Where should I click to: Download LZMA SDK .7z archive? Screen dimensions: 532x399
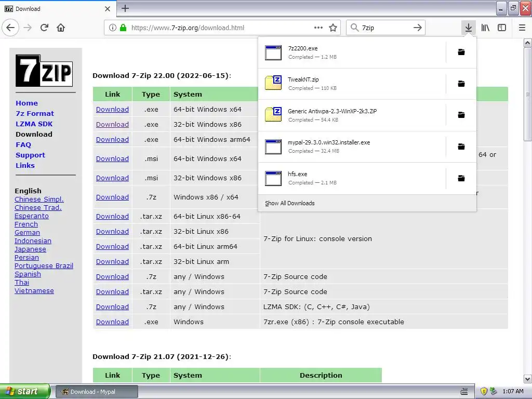(112, 307)
